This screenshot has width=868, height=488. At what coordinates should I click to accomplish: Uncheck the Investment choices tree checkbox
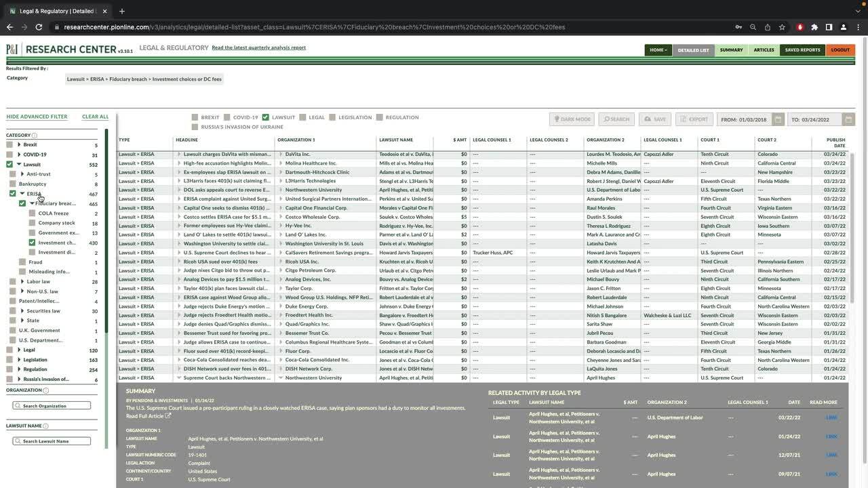pyautogui.click(x=32, y=243)
